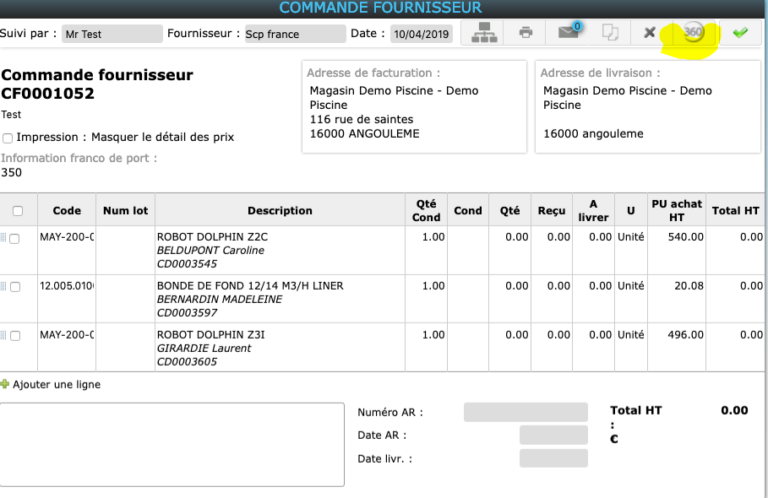Open the Suivi par Mr Test field
This screenshot has height=498, width=768.
click(111, 34)
